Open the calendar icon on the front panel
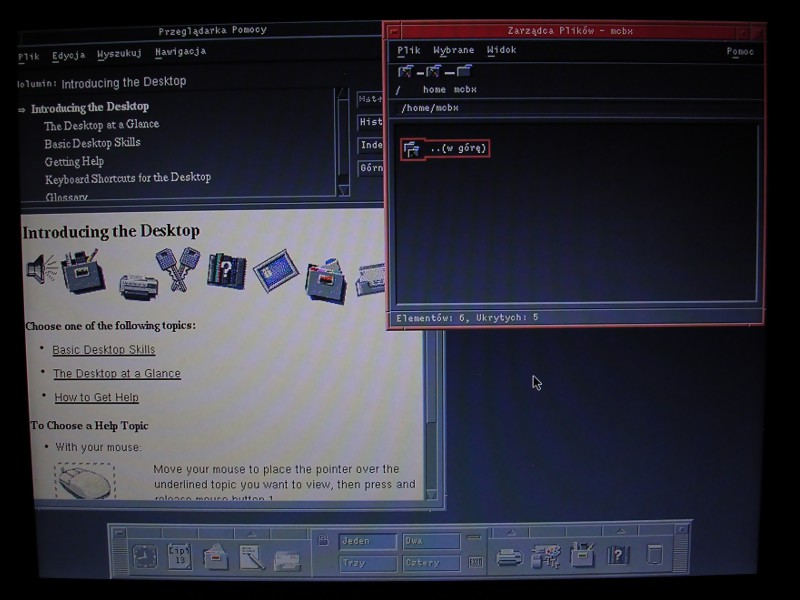800x600 pixels. (180, 556)
